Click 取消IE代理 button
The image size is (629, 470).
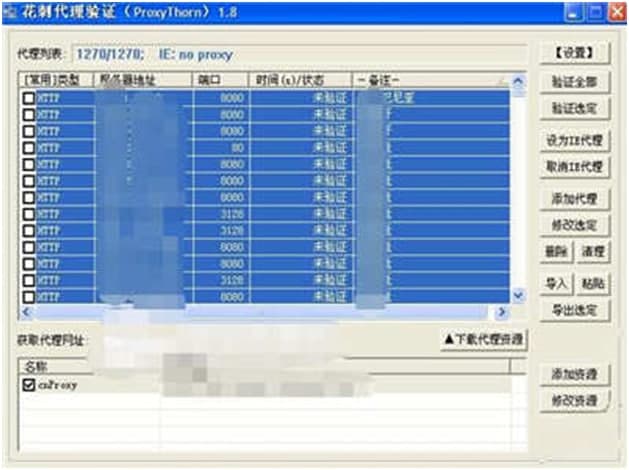coord(574,167)
